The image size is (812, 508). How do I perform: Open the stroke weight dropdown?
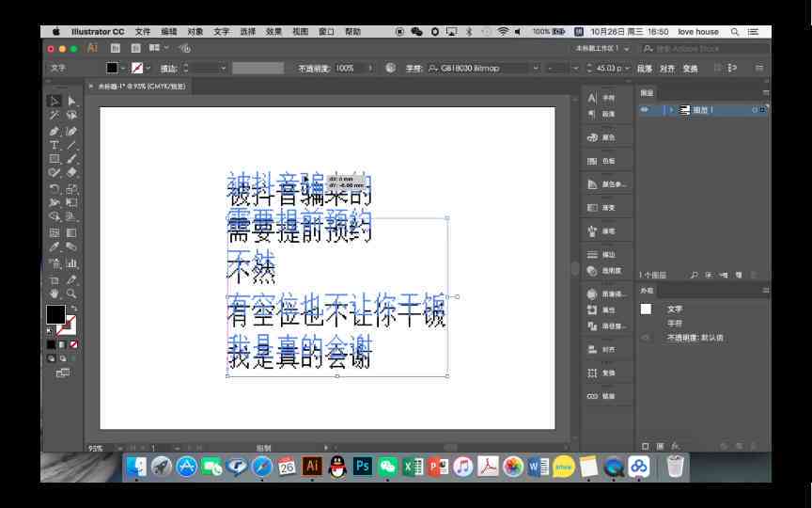(x=223, y=68)
